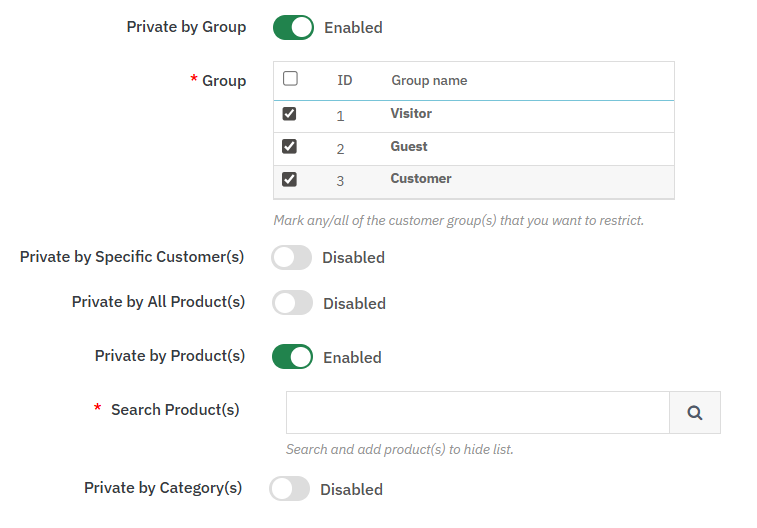Disable the Private by Group switch
757x528 pixels.
pos(293,27)
